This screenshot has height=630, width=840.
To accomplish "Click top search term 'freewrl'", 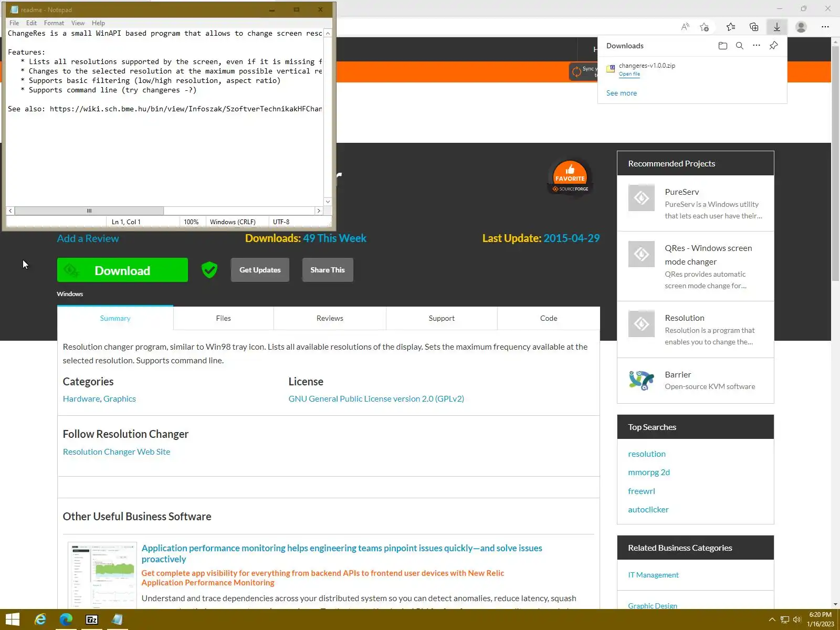I will point(642,491).
